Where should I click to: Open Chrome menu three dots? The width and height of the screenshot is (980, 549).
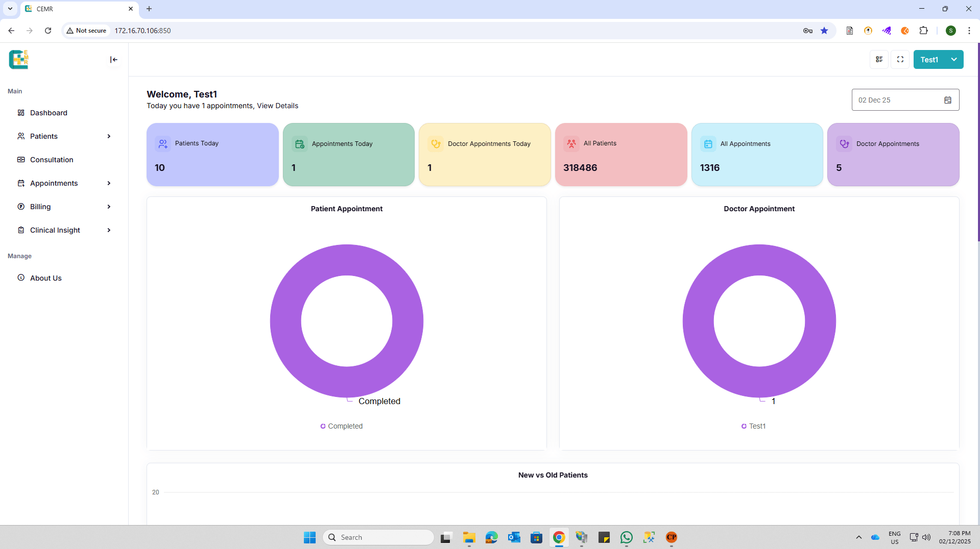969,31
